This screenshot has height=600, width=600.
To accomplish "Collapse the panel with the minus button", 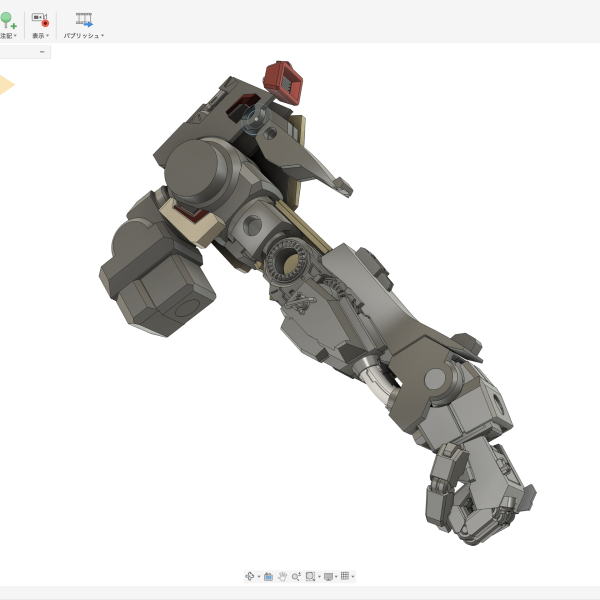I will [x=42, y=52].
